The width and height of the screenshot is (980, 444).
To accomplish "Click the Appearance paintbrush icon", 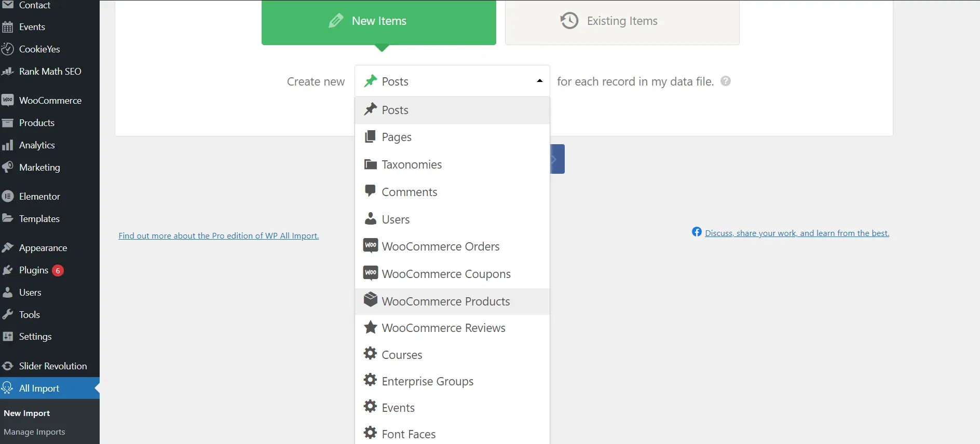I will click(7, 248).
